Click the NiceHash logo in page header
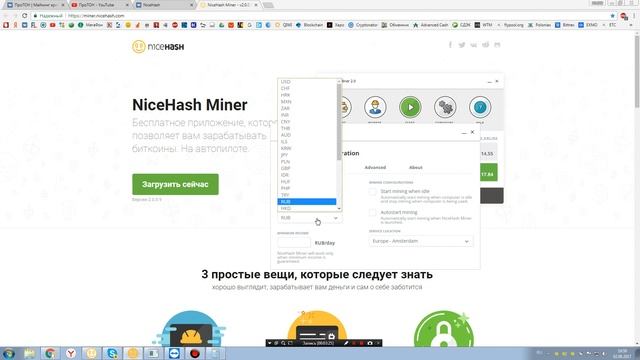 [x=158, y=47]
